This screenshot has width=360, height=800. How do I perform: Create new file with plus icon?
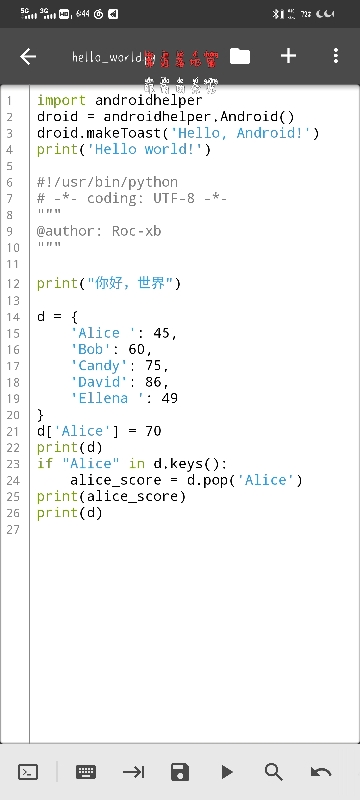[289, 56]
